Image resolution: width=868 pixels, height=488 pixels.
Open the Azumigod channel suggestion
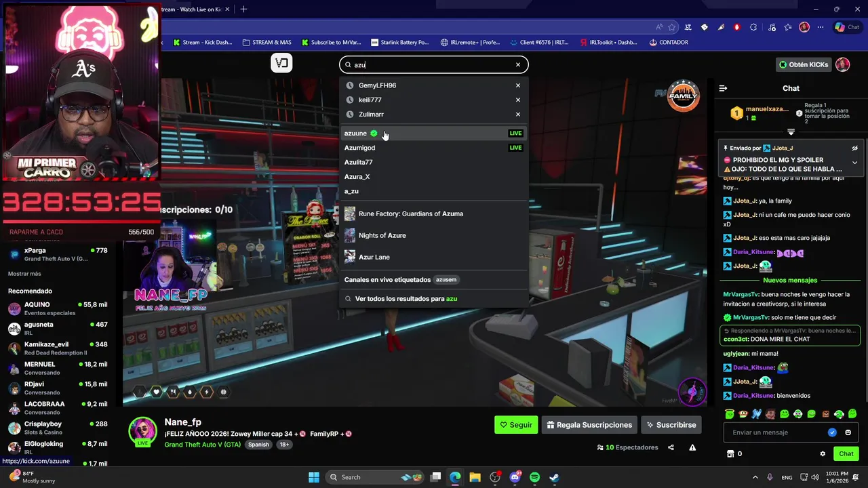[433, 148]
